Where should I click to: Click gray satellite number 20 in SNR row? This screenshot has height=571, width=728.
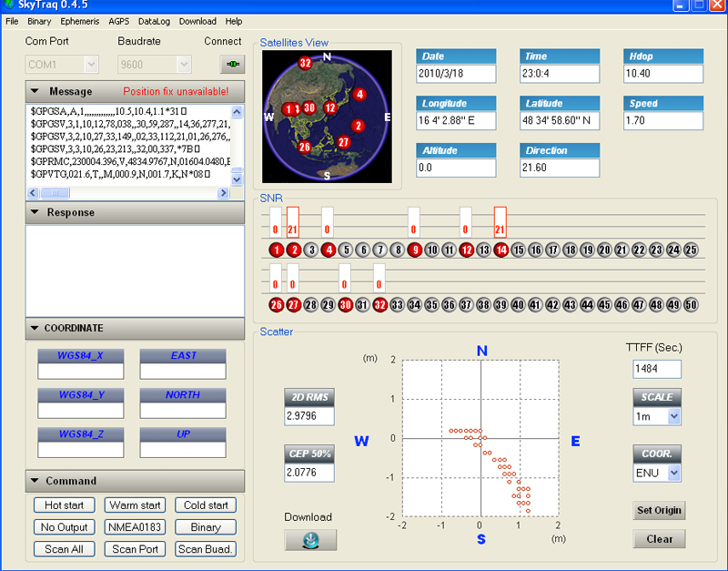604,250
